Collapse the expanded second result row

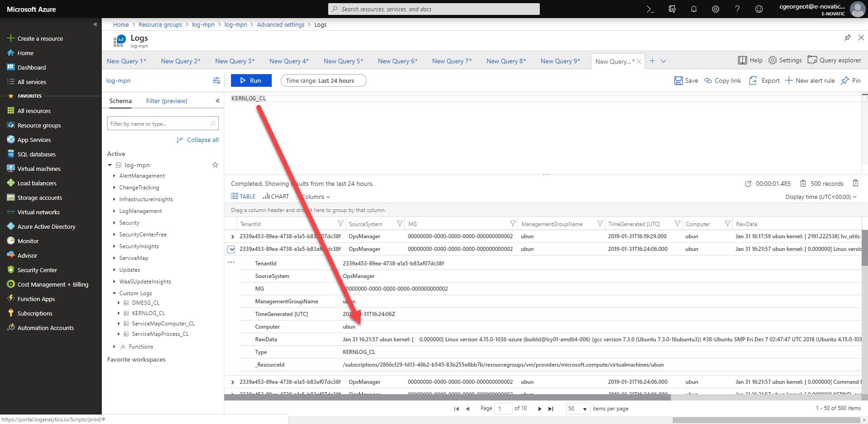tap(231, 249)
